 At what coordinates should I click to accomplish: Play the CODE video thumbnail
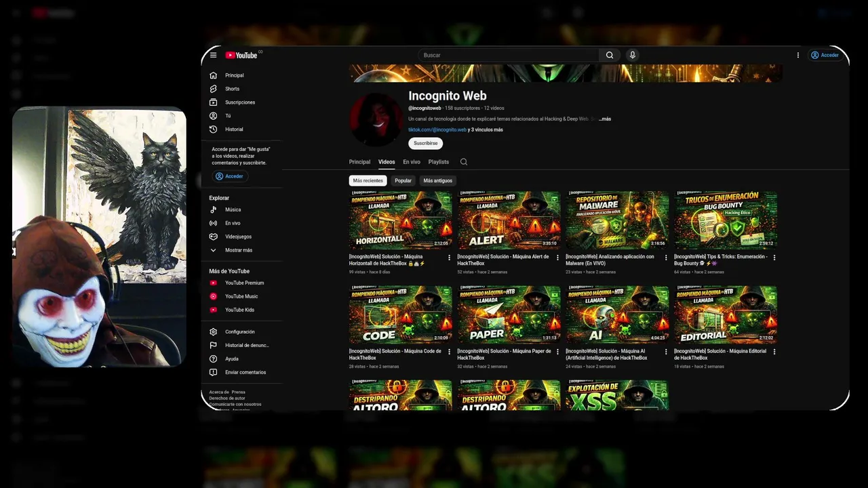(400, 314)
